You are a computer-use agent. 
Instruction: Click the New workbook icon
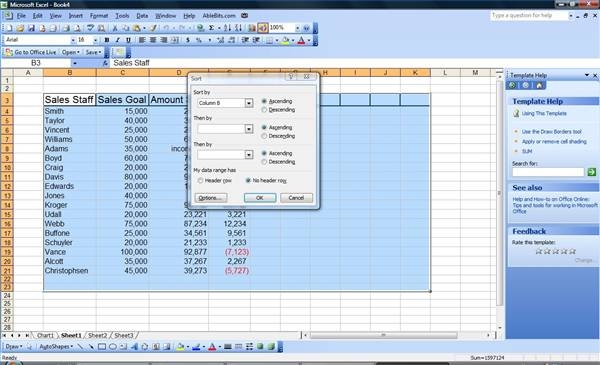9,28
